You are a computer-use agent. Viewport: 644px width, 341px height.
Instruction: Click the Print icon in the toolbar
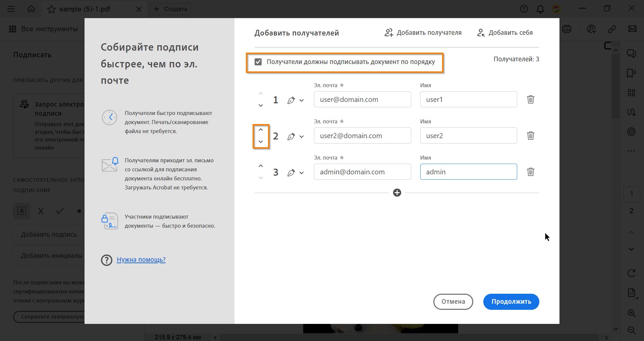pyautogui.click(x=567, y=29)
